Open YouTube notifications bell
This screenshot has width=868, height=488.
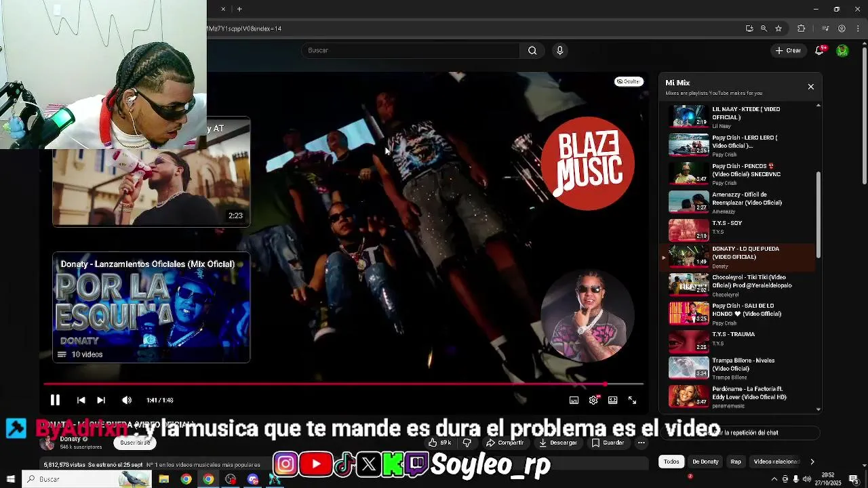(x=819, y=50)
